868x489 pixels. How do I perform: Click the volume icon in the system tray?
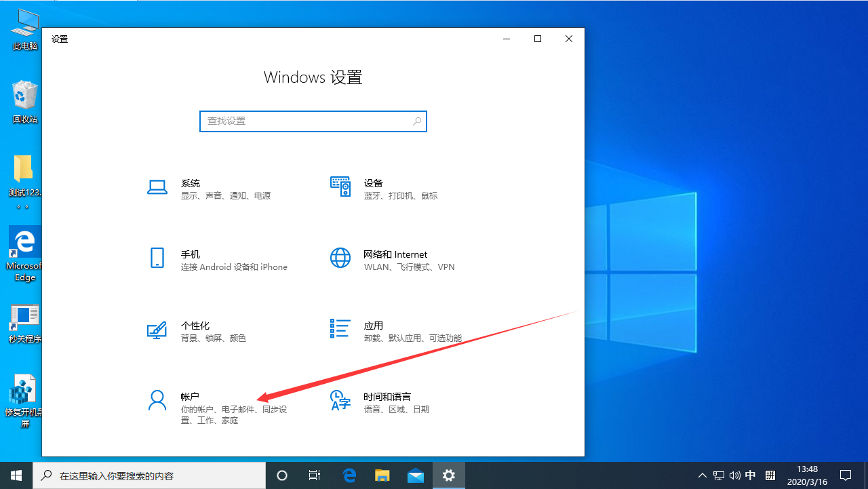click(x=735, y=475)
